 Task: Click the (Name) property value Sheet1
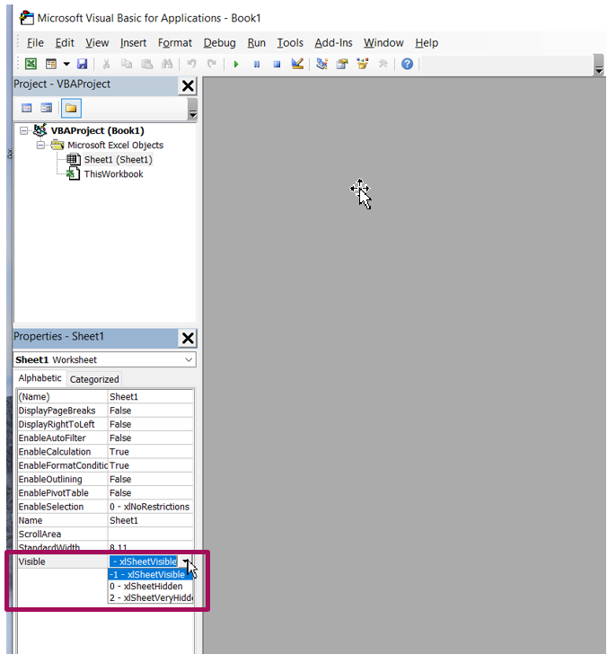[150, 397]
